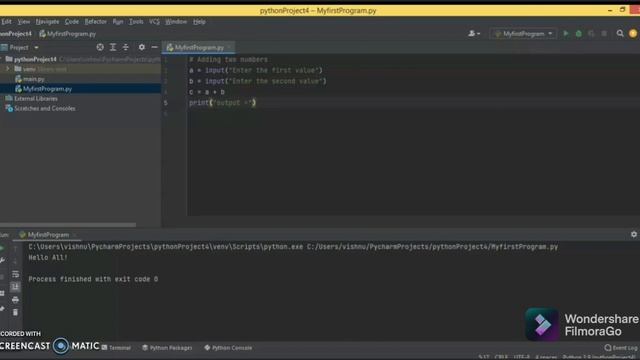Image resolution: width=640 pixels, height=360 pixels.
Task: Open the Event Log
Action: point(621,348)
